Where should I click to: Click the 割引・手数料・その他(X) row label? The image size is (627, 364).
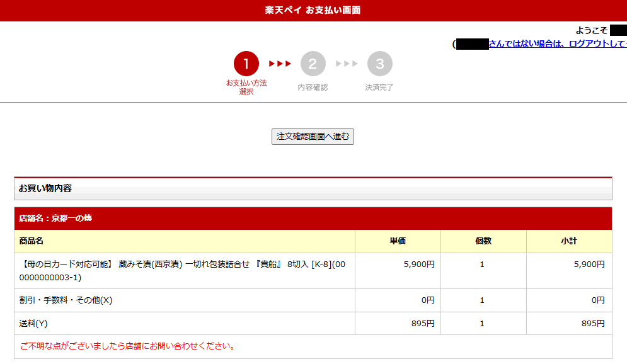coord(66,300)
